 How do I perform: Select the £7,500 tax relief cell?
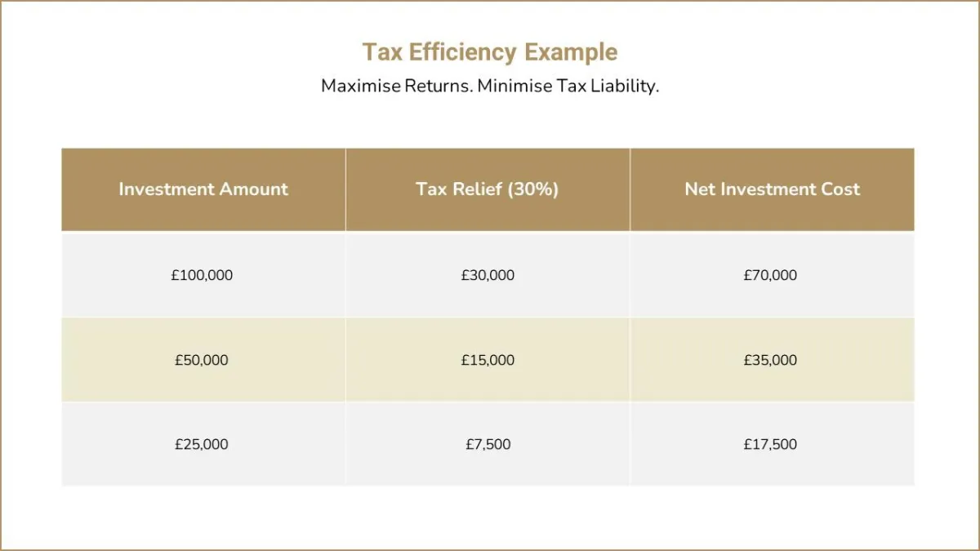pyautogui.click(x=488, y=444)
